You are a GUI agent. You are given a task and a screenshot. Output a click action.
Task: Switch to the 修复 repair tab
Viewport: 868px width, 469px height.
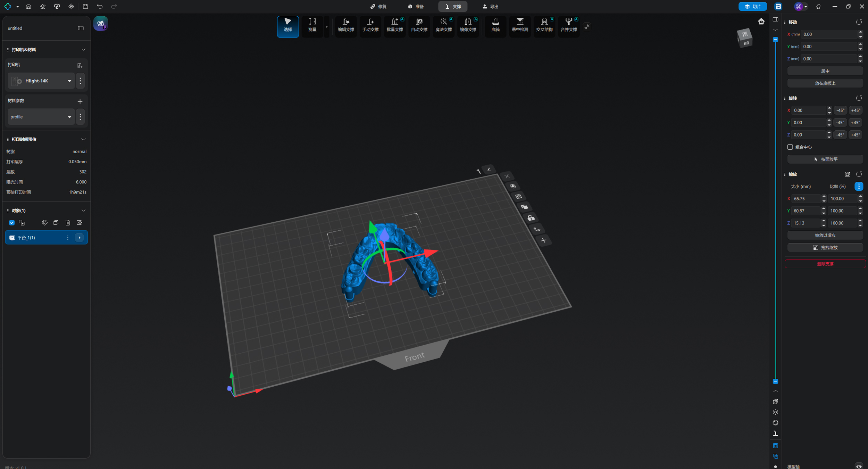(x=378, y=7)
